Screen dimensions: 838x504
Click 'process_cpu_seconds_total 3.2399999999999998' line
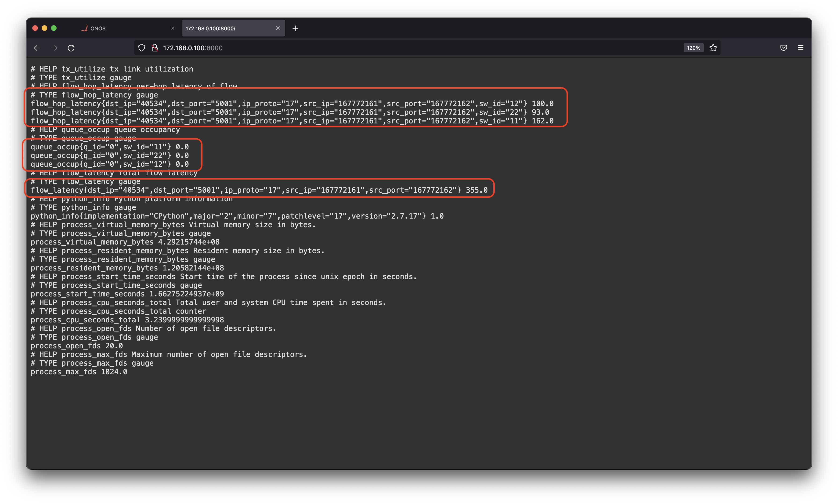tap(127, 320)
